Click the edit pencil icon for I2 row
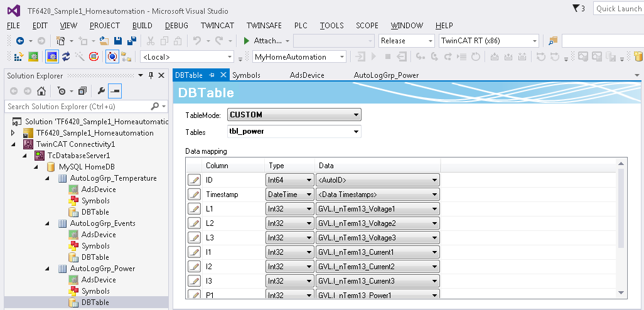644x310 pixels. tap(194, 266)
